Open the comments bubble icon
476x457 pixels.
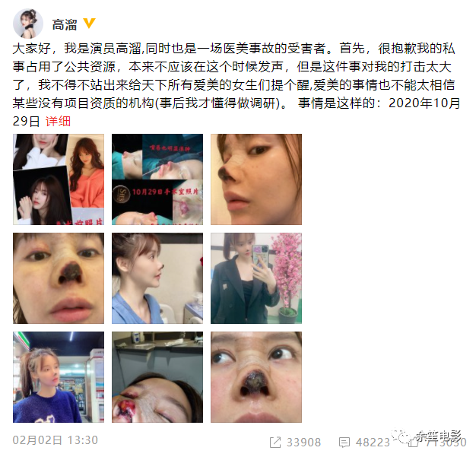pyautogui.click(x=344, y=443)
